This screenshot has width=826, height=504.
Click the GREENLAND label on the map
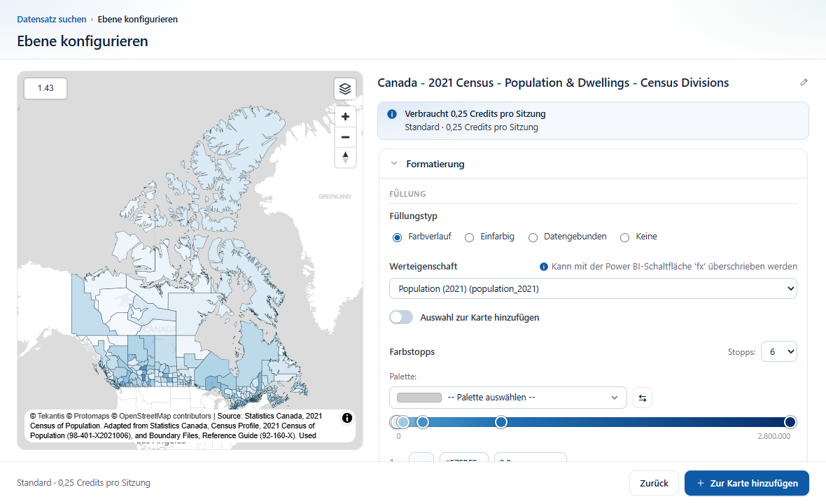coord(335,197)
